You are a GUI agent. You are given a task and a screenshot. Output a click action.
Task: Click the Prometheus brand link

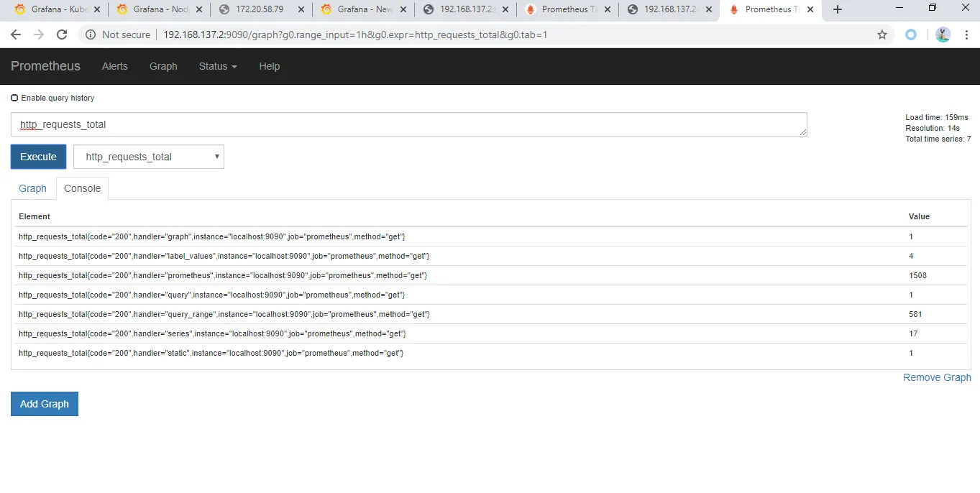[45, 66]
